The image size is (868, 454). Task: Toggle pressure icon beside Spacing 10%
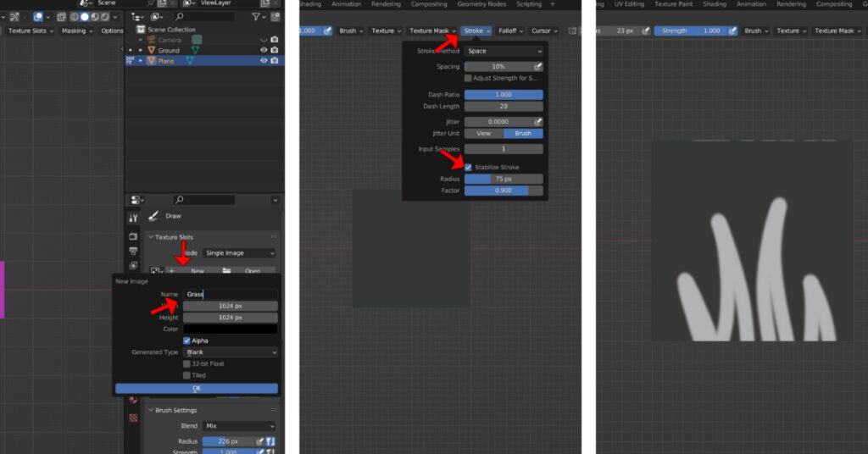(x=537, y=66)
